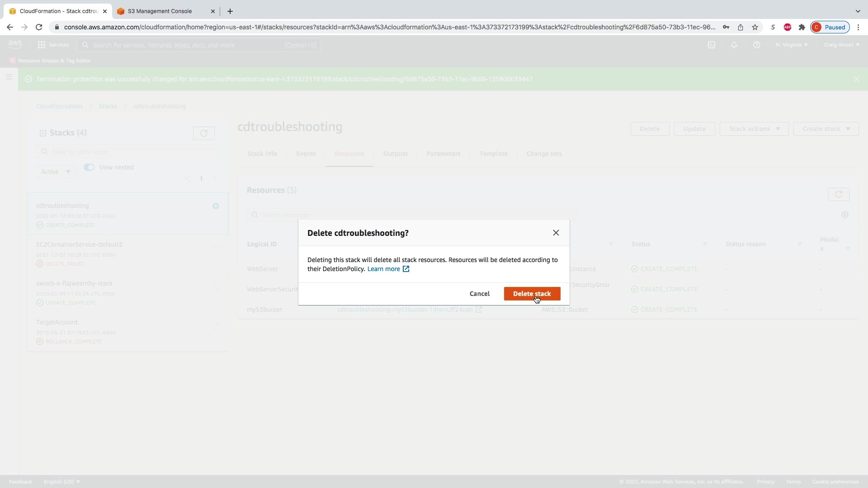The width and height of the screenshot is (868, 488).
Task: Open resources table settings gear
Action: [x=844, y=215]
